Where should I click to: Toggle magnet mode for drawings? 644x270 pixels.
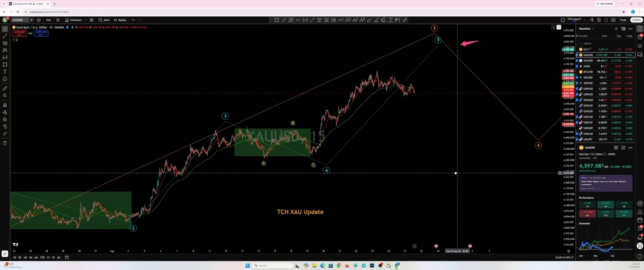click(5, 105)
